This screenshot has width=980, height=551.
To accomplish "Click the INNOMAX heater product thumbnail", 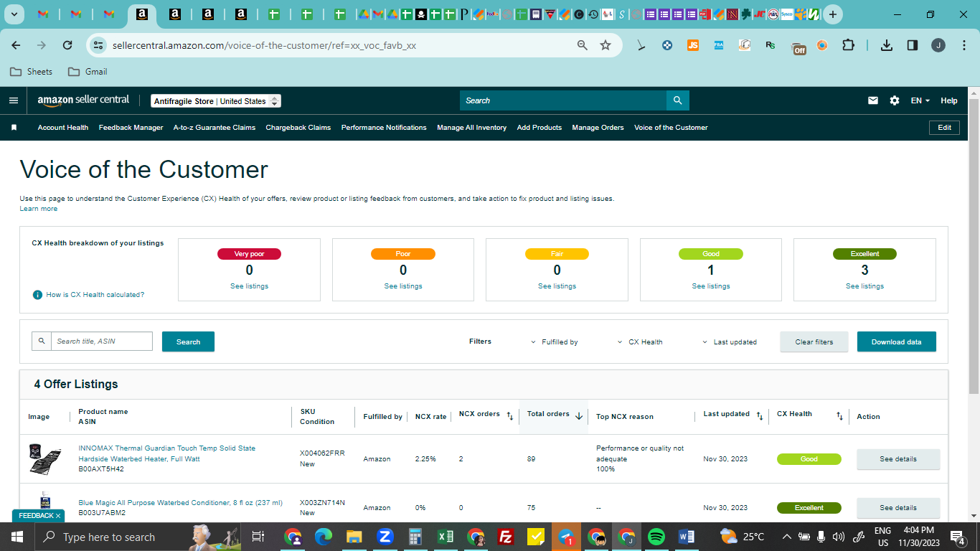I will tap(44, 458).
